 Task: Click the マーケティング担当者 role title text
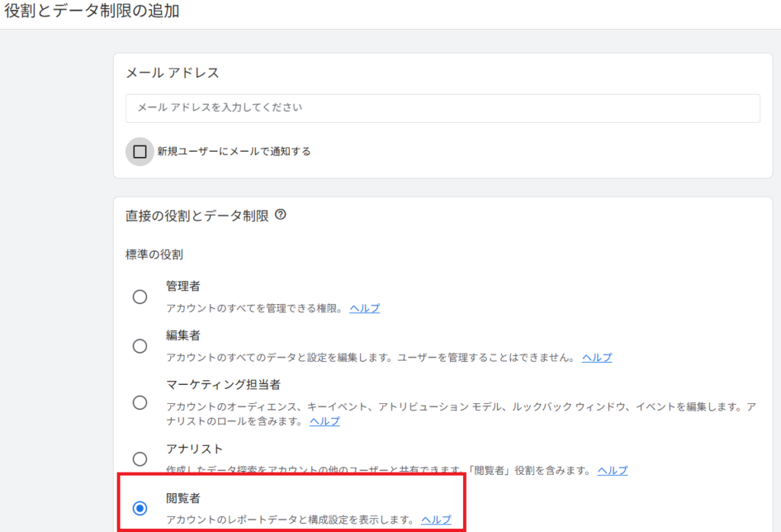coord(217,385)
